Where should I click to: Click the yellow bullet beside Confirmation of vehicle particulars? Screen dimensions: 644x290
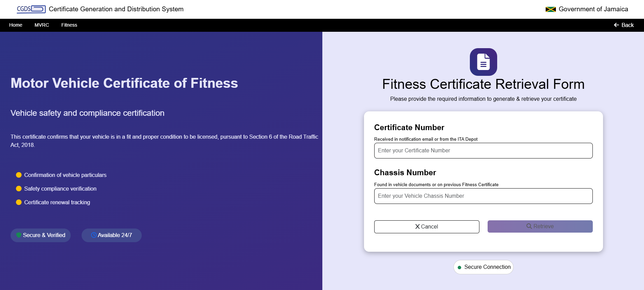19,175
